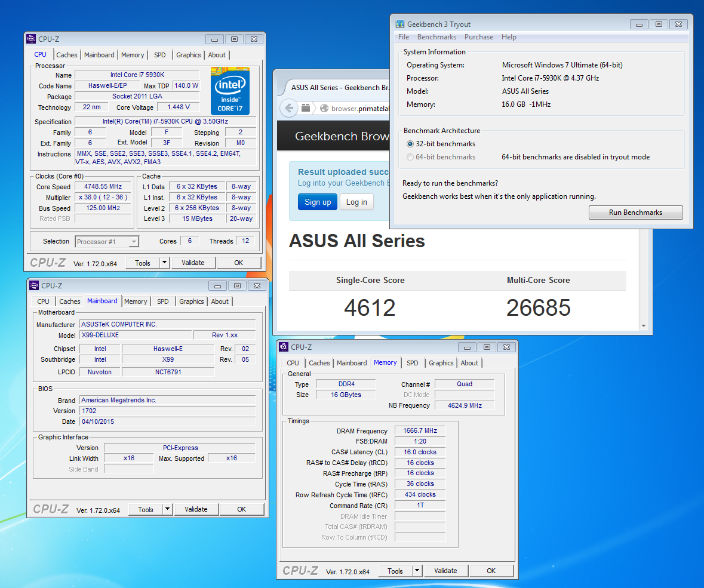Click DRAM Frequency value 1666.7 MHz
Screen dimensions: 704x588
[x=420, y=430]
